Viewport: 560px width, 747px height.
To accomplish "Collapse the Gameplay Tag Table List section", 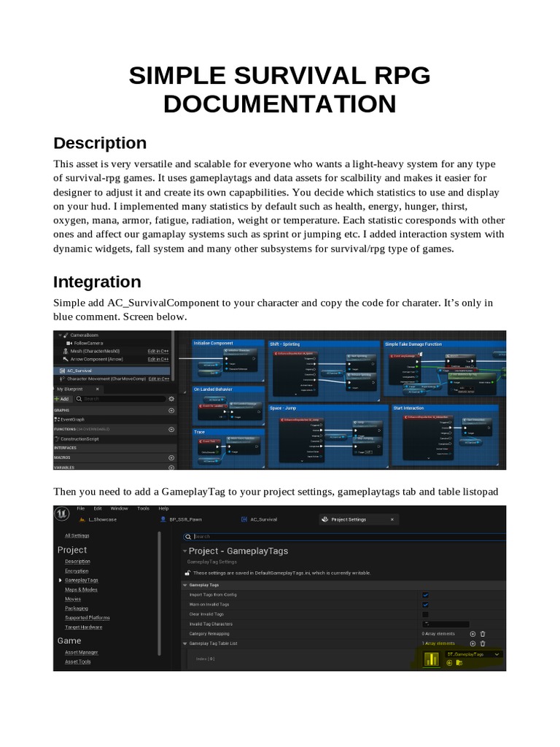I will click(185, 644).
